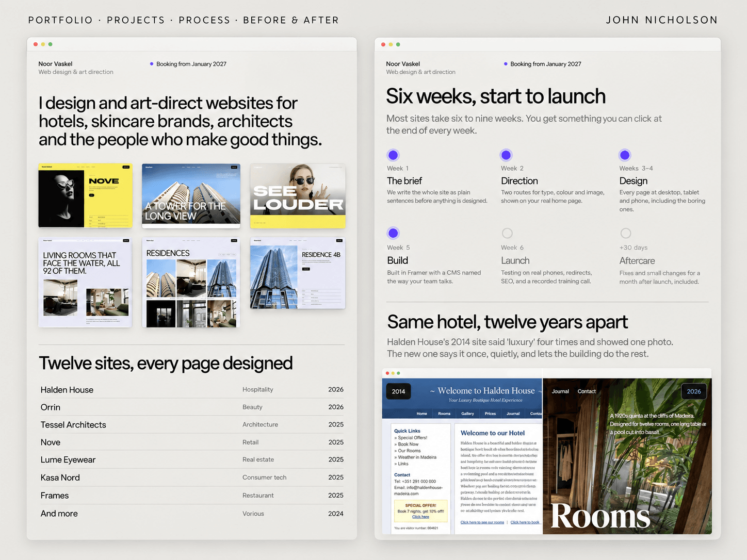Select the Tessel Architects row
This screenshot has width=747, height=560.
[192, 425]
